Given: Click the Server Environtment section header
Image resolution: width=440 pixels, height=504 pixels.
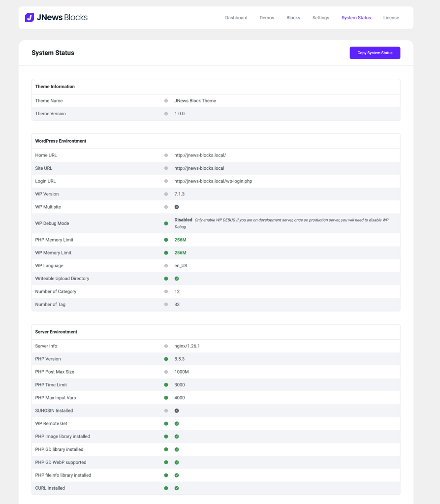Looking at the screenshot, I should tap(56, 332).
